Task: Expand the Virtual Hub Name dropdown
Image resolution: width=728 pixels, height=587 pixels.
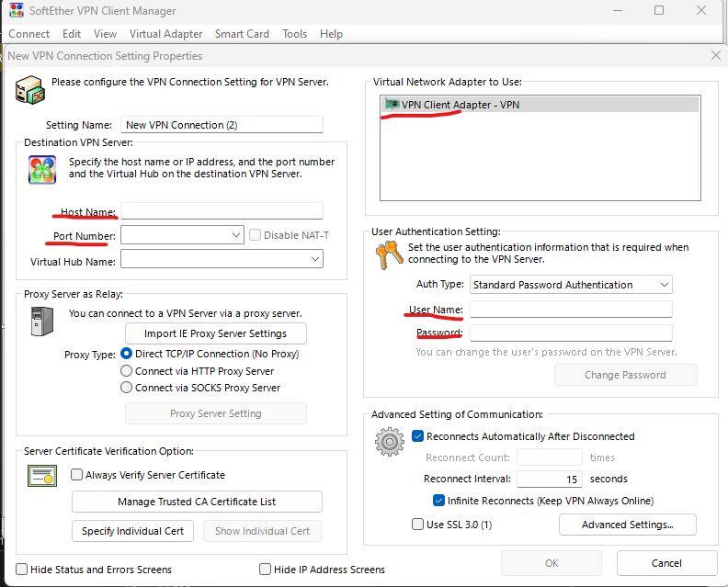Action: pos(315,260)
